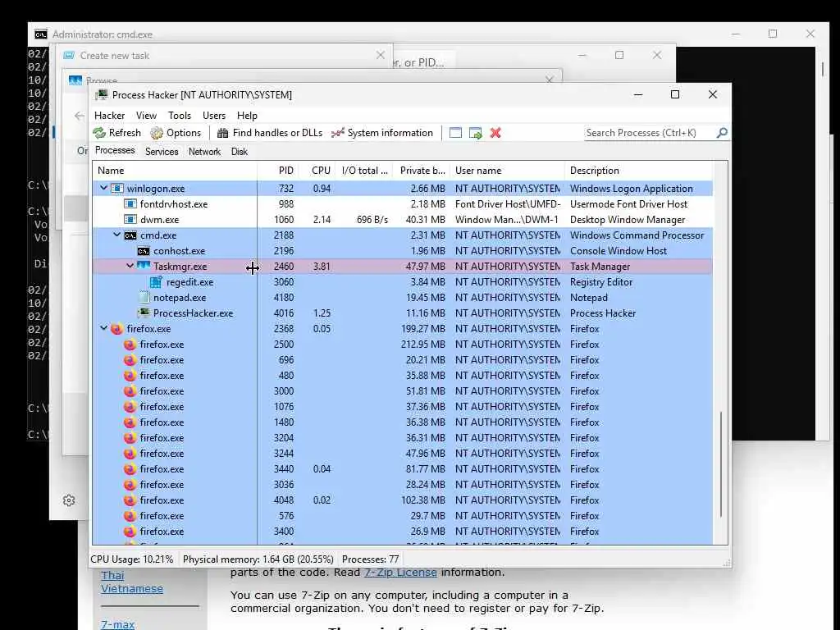Click the Firefox icon for PID 4048
Image resolution: width=840 pixels, height=630 pixels.
[130, 500]
